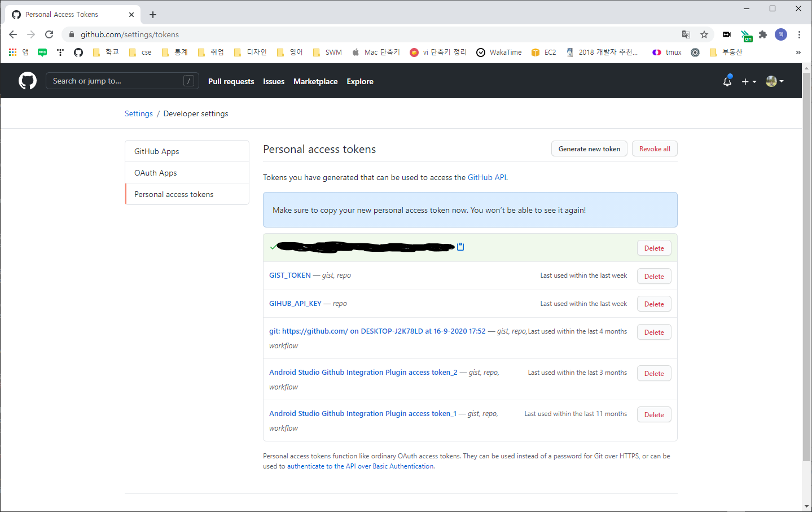Viewport: 812px width, 512px height.
Task: Delete the GIST_TOKEN token
Action: 654,276
